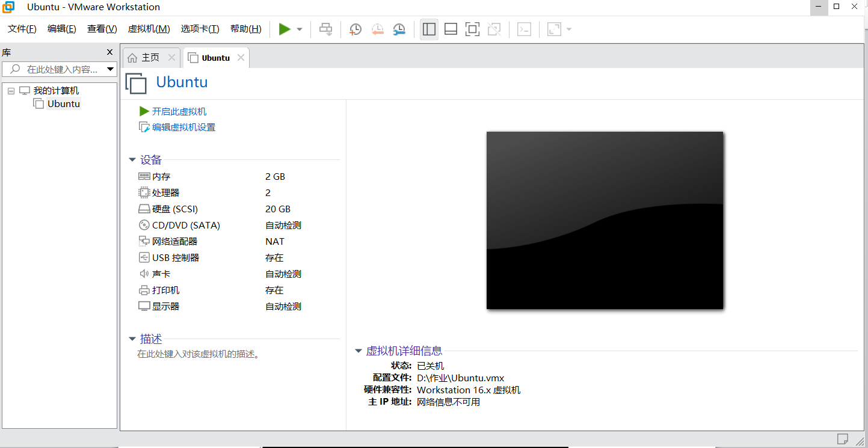The image size is (868, 448).
Task: Open the 查看(V) menu
Action: click(x=102, y=29)
